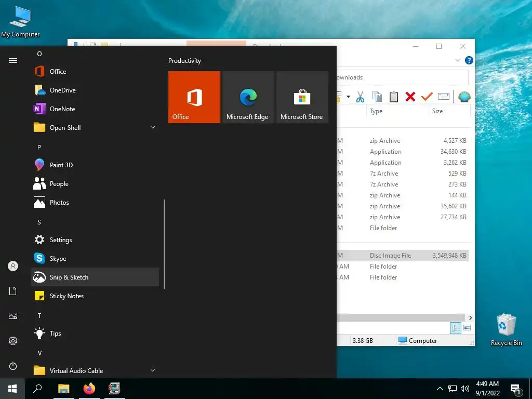The height and width of the screenshot is (399, 532).
Task: Open the Photos app
Action: pyautogui.click(x=95, y=203)
